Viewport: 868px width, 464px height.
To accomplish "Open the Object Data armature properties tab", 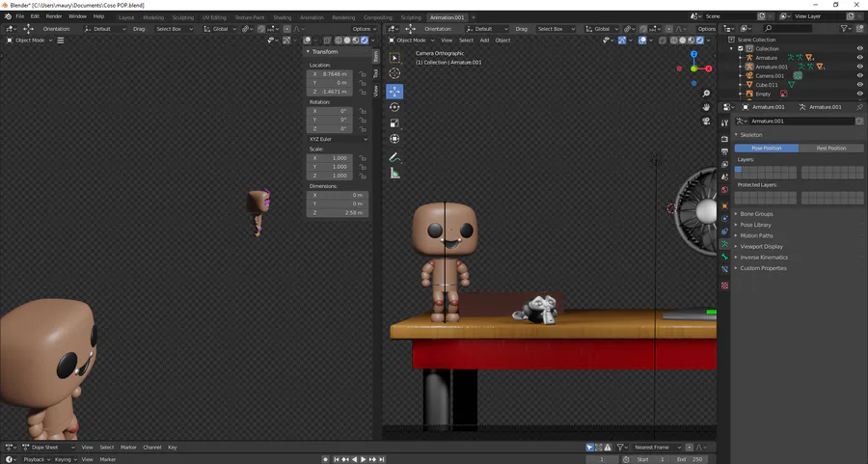I will click(724, 244).
